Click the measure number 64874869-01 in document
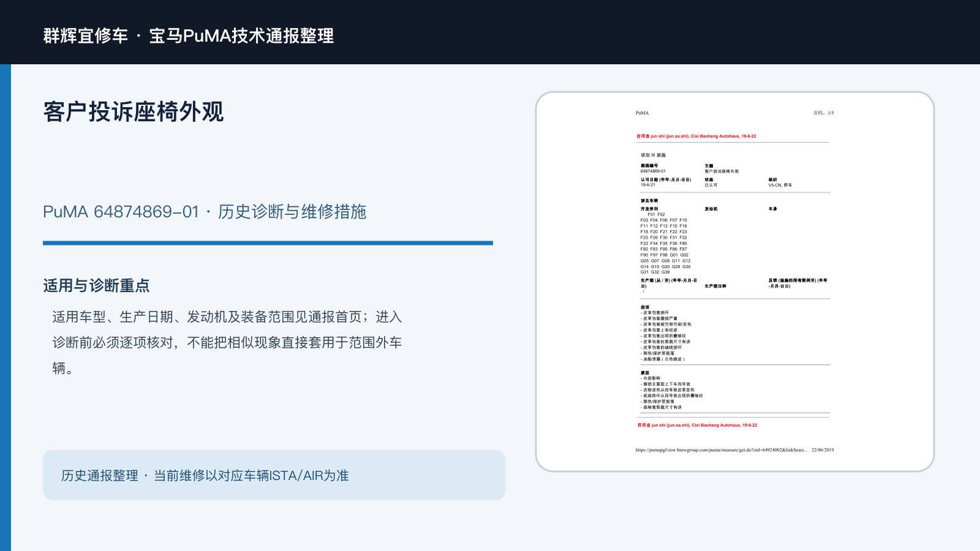Viewport: 980px width, 551px height. coord(653,171)
